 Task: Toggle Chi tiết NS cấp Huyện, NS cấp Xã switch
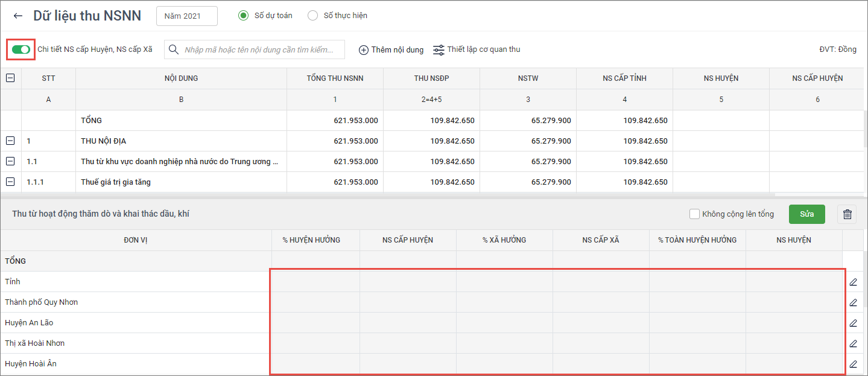tap(21, 49)
